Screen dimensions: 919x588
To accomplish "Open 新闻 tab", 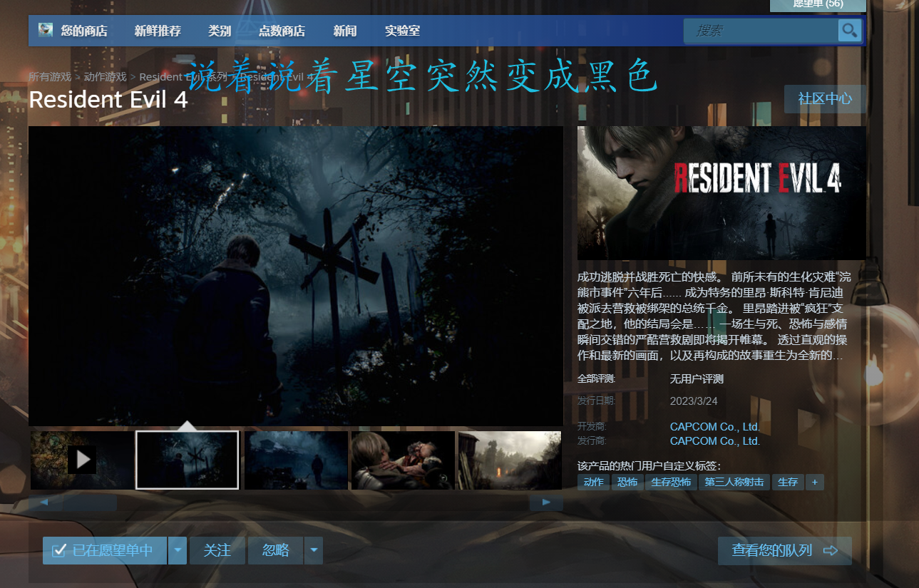I will coord(345,31).
